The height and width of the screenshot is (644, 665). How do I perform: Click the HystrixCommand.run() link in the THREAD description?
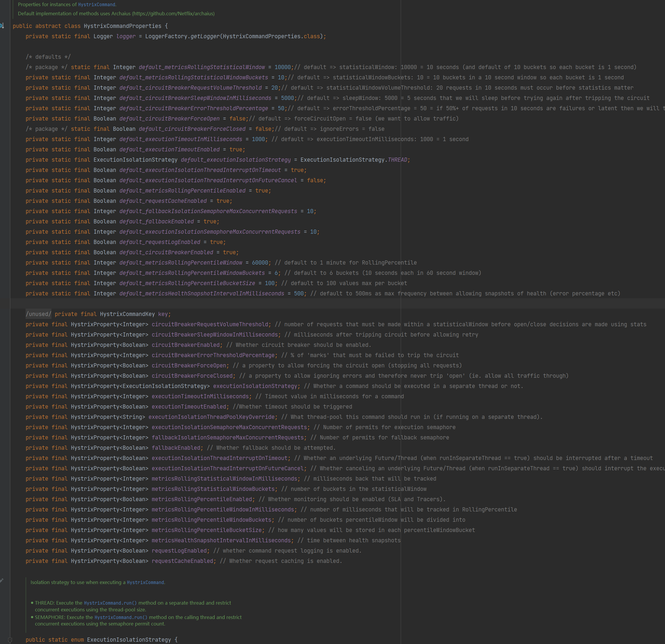[x=110, y=603]
